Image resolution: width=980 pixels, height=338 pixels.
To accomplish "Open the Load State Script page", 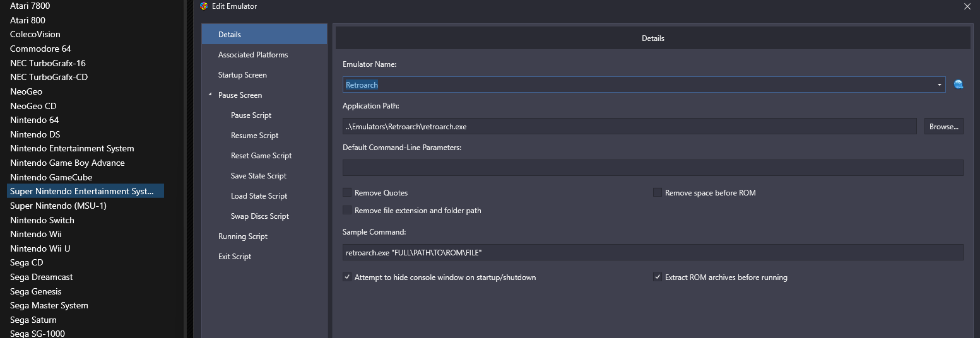I will click(x=259, y=196).
